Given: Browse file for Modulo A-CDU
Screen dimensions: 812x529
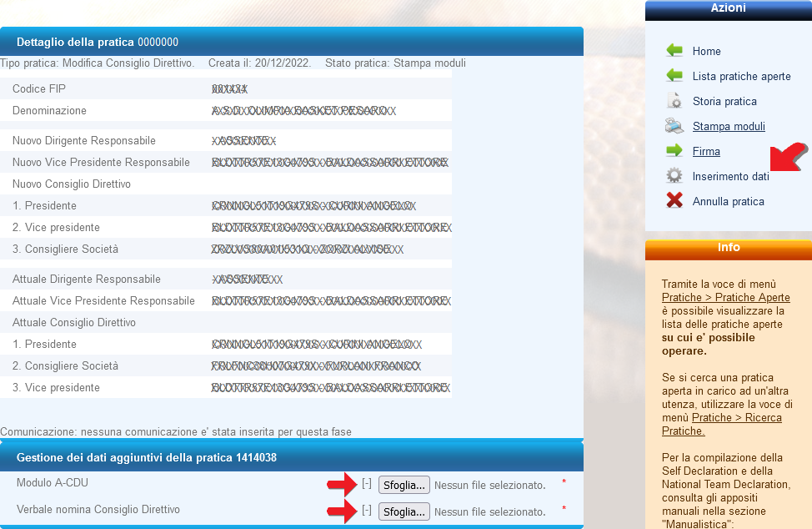Looking at the screenshot, I should (x=404, y=485).
